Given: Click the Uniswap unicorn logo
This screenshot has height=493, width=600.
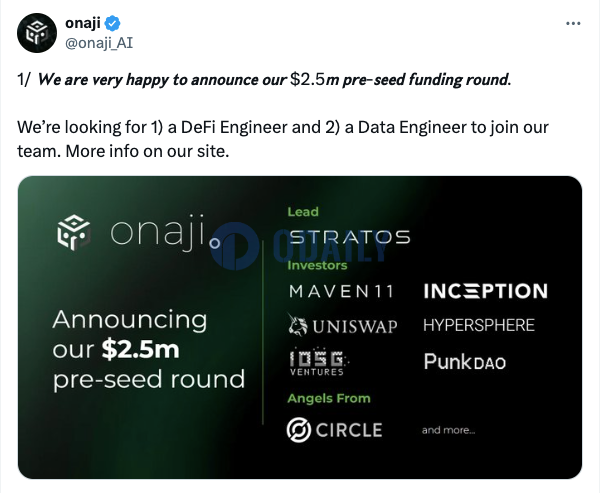Looking at the screenshot, I should click(x=298, y=325).
